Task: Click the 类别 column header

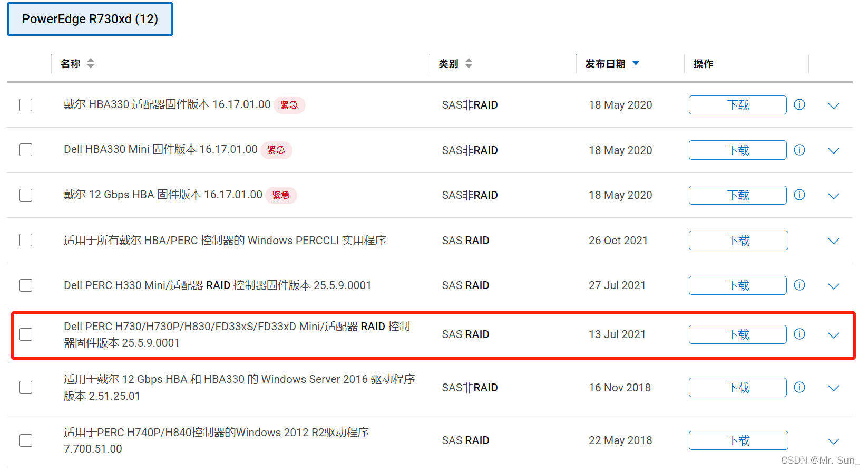Action: 448,64
